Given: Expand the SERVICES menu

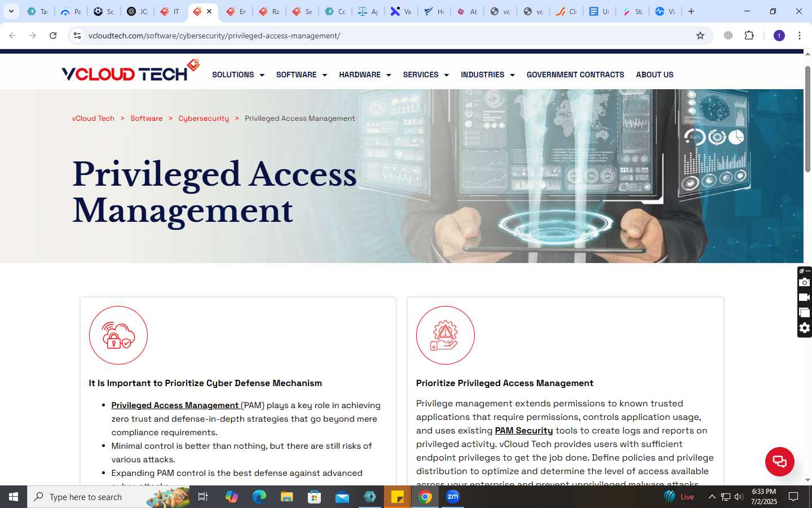Looking at the screenshot, I should 426,75.
